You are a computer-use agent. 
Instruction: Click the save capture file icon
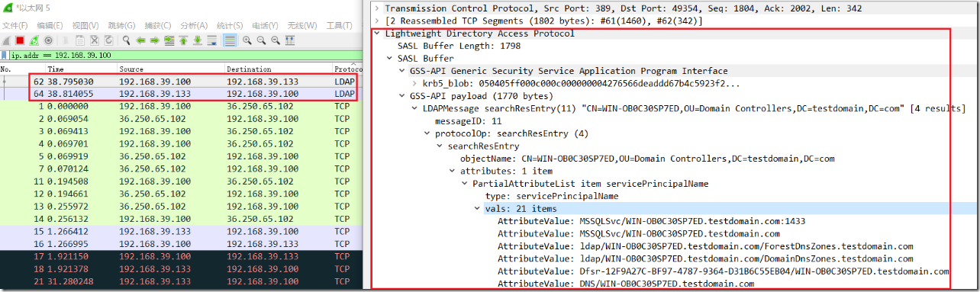point(80,40)
